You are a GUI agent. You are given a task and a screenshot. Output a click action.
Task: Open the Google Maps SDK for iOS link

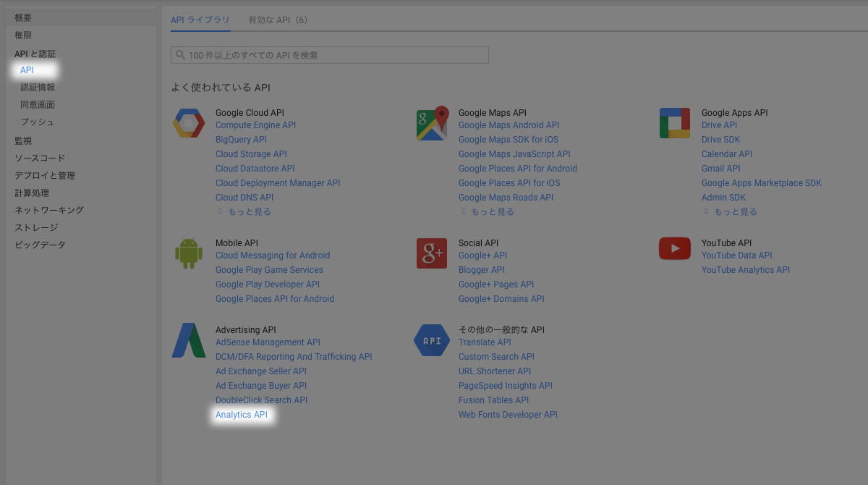coord(509,140)
